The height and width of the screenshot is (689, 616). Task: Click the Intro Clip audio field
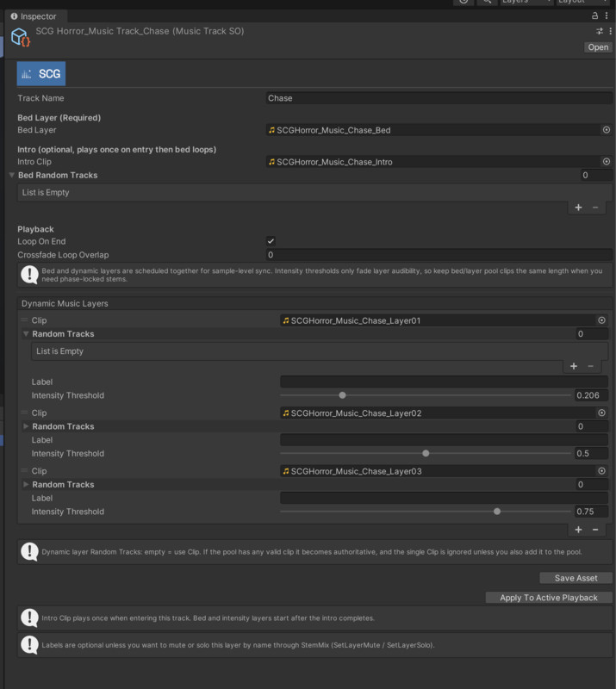(433, 162)
